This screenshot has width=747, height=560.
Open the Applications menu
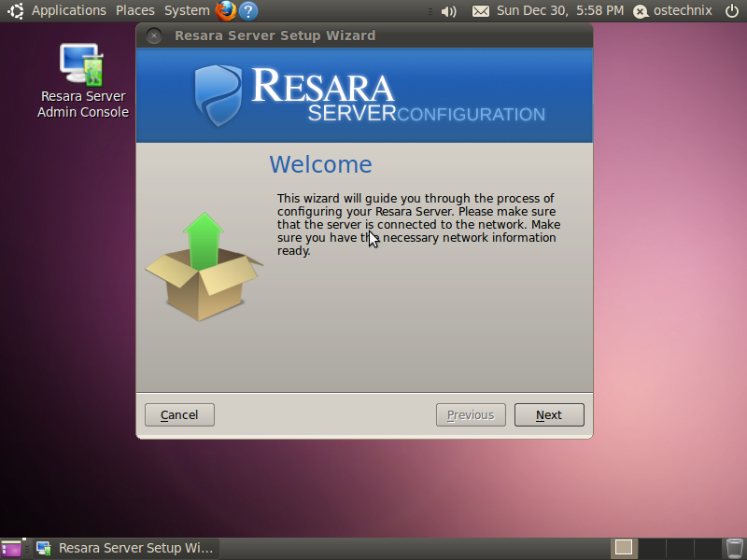coord(68,10)
